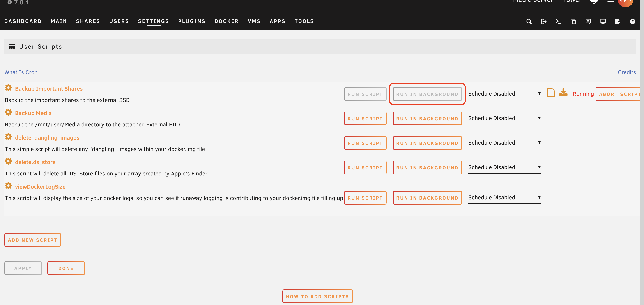Click the Apply button
The width and height of the screenshot is (644, 305).
pos(23,268)
